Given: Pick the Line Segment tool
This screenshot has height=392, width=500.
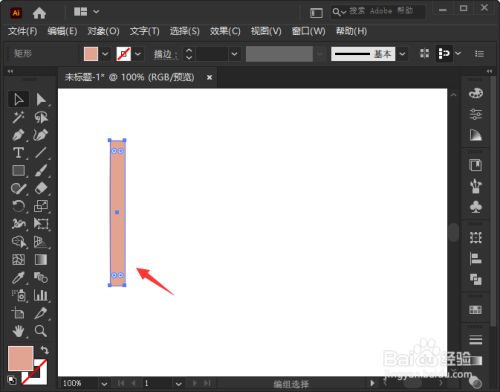Looking at the screenshot, I should click(x=41, y=153).
